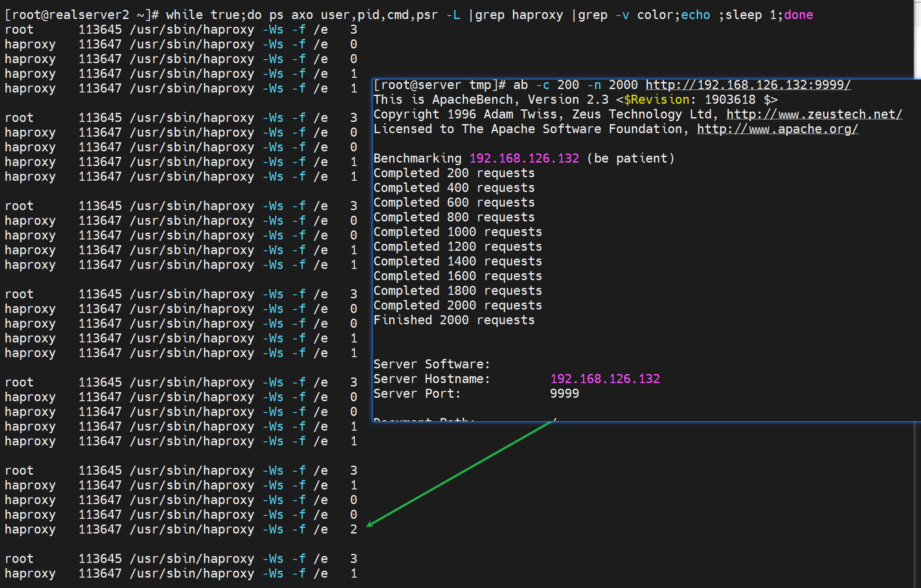921x588 pixels.
Task: Open the 192.168.126.132:9999 URL link
Action: pyautogui.click(x=748, y=85)
